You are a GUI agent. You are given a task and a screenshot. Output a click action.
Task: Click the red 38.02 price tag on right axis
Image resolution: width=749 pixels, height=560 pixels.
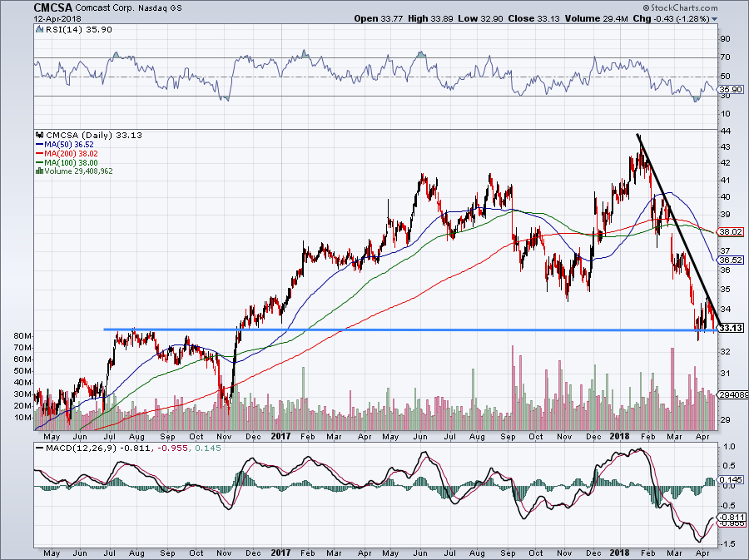point(731,232)
